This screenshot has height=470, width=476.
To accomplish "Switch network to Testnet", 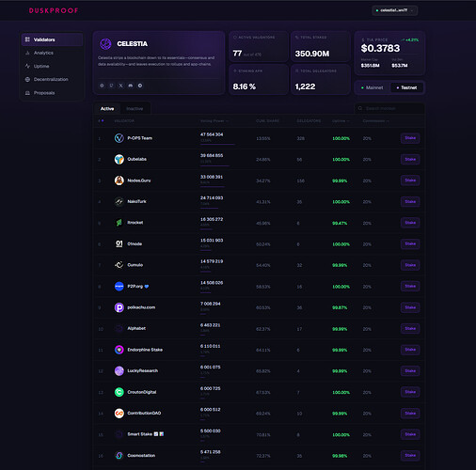I will coord(406,87).
